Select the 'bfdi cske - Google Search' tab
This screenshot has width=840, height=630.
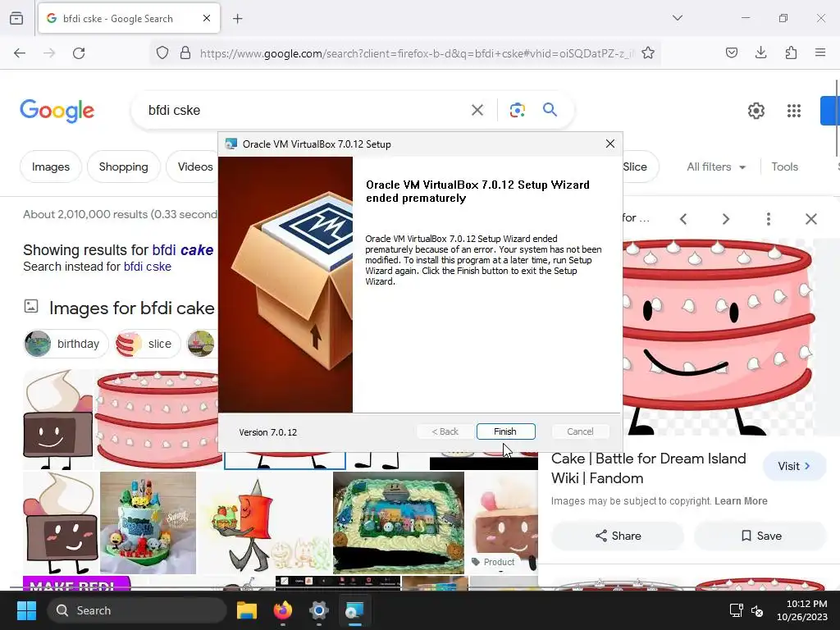point(129,18)
